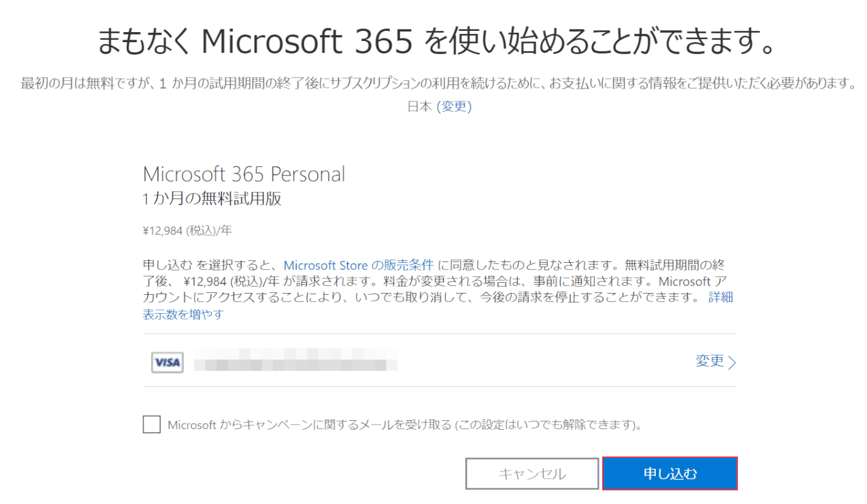
Task: Click the price below the 無料試用版 subtitle
Action: point(187,231)
